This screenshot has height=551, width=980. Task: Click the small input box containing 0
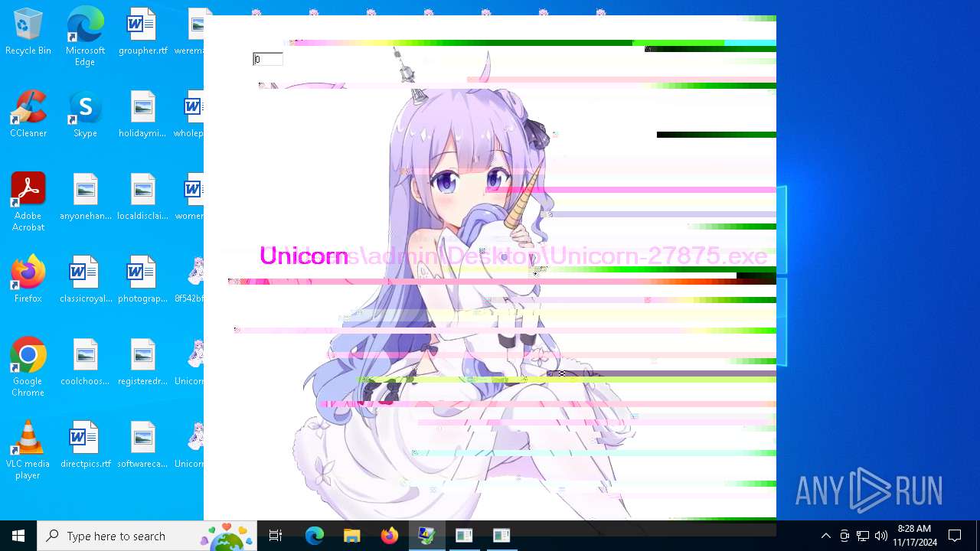click(x=268, y=60)
